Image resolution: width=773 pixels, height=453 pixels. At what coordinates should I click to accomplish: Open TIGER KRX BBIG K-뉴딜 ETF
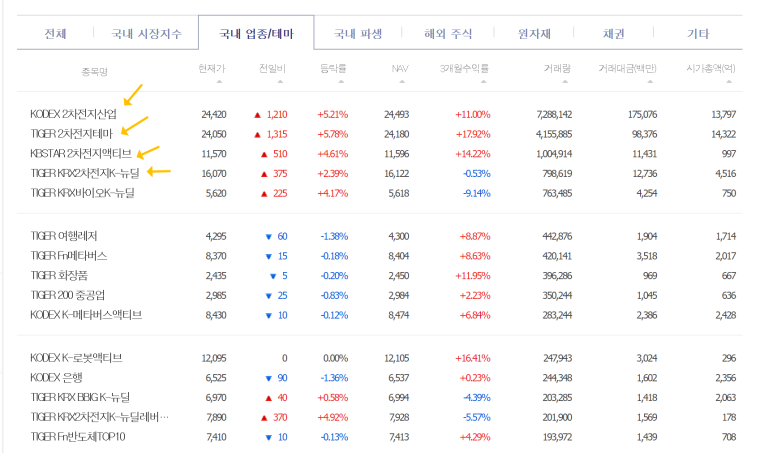(80, 397)
